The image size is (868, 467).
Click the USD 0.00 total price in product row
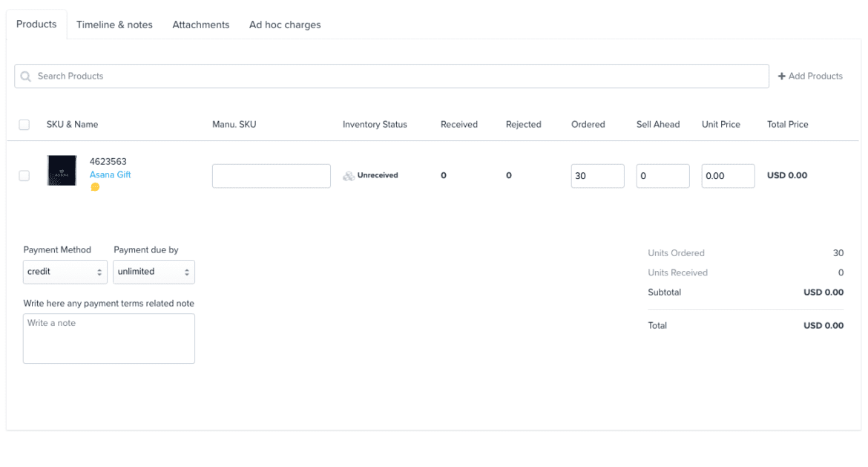pyautogui.click(x=787, y=175)
